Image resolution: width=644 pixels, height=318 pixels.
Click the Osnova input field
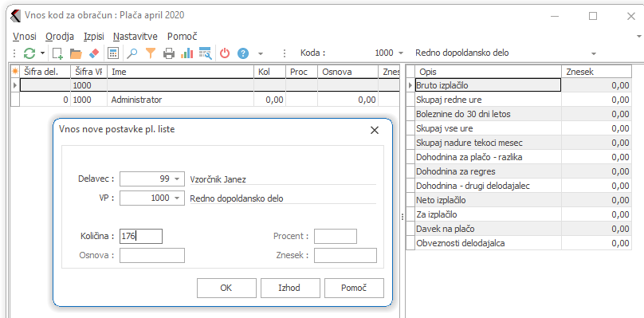point(152,255)
